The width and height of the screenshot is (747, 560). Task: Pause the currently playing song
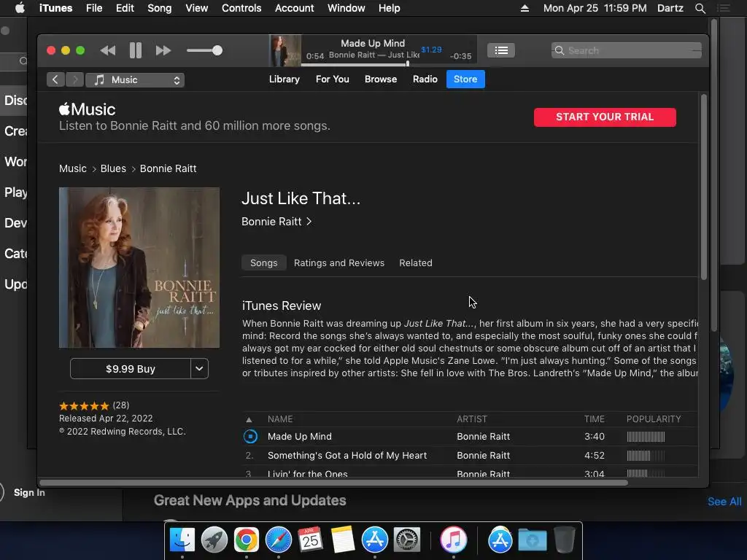(135, 50)
